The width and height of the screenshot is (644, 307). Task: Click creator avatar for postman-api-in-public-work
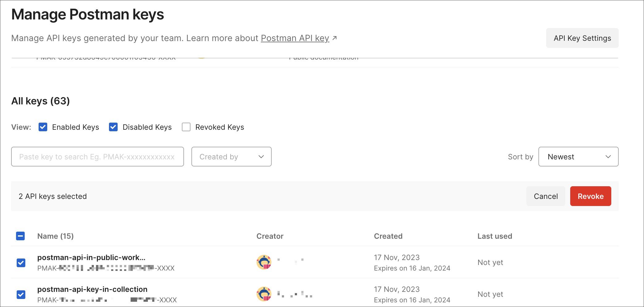click(x=264, y=262)
